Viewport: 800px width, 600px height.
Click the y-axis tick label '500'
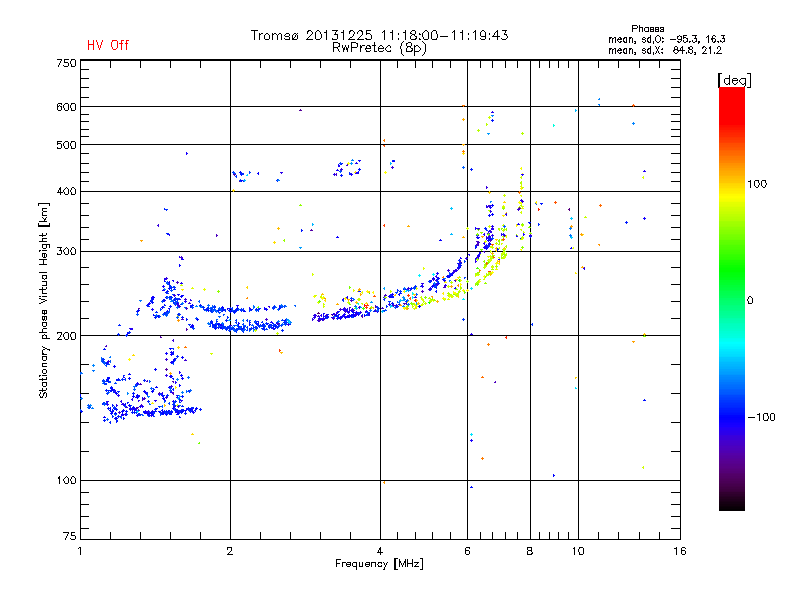pyautogui.click(x=66, y=145)
